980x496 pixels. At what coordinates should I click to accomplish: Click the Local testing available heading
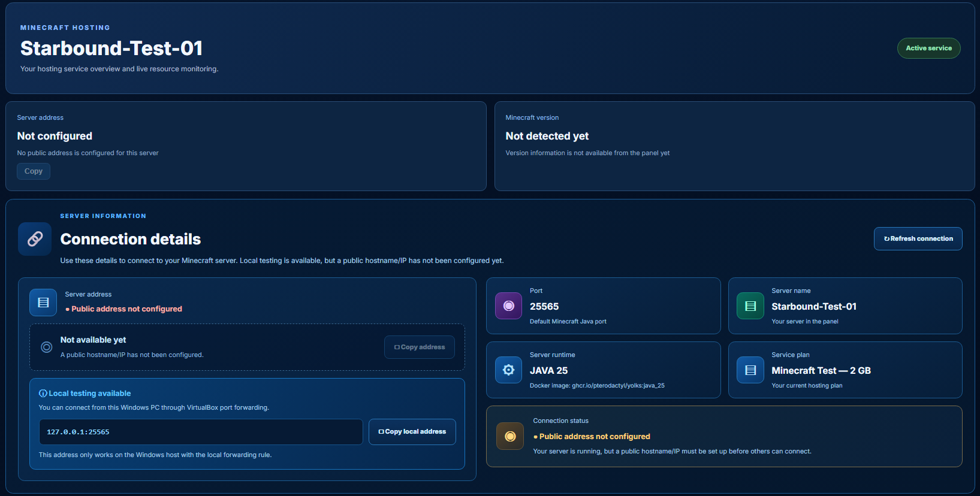(x=89, y=394)
